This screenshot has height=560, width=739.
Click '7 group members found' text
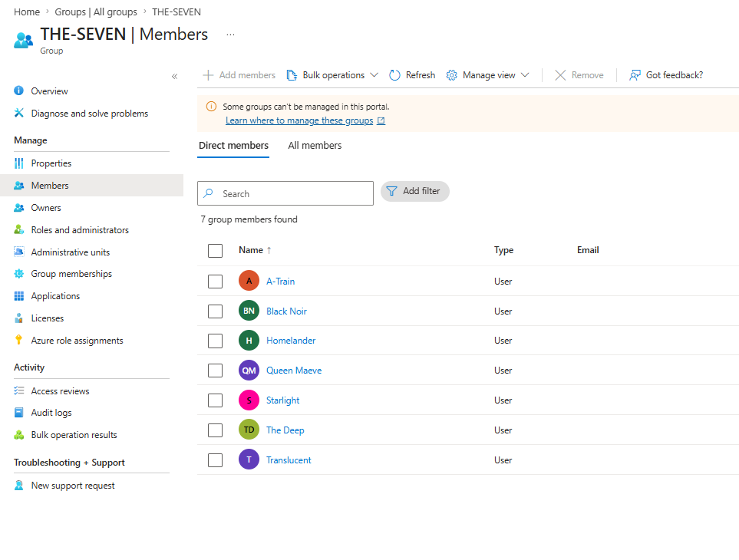(x=249, y=219)
